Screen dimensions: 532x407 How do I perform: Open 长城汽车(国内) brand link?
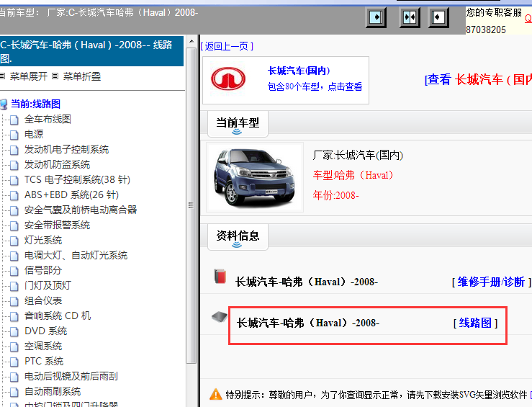(299, 71)
